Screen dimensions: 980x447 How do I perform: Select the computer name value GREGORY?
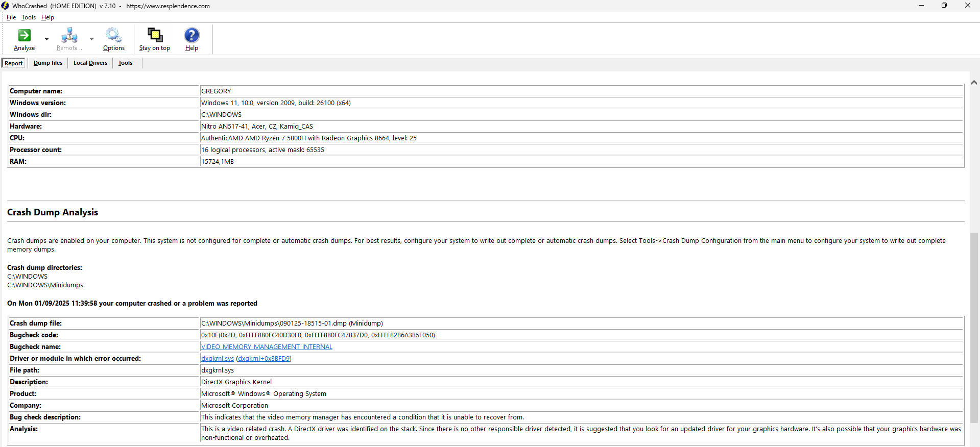pos(216,91)
